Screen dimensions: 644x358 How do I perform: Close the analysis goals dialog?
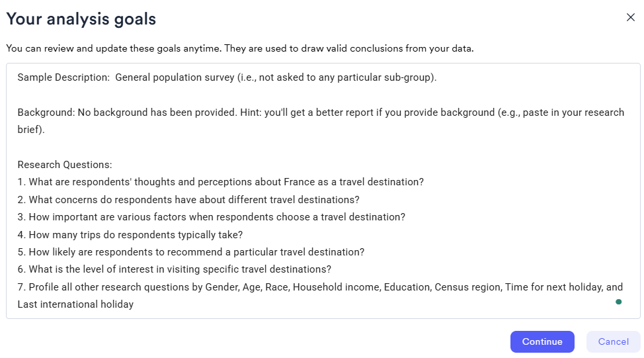(x=630, y=18)
